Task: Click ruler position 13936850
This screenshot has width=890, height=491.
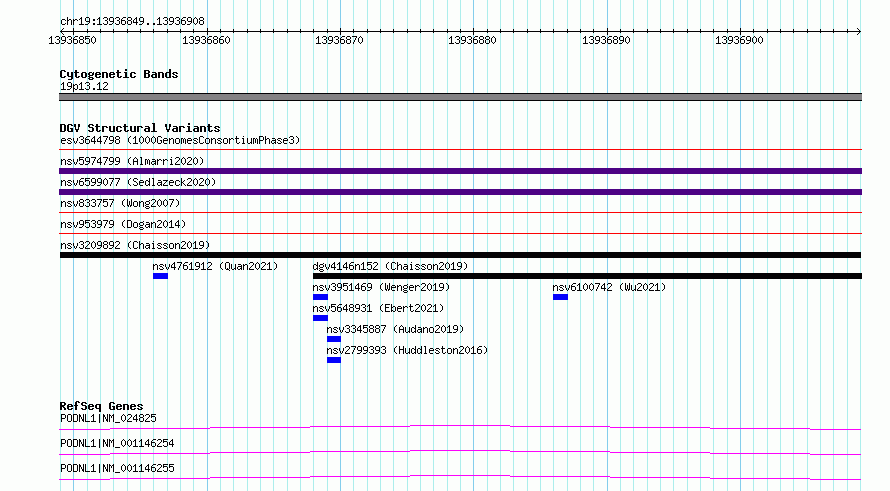Action: [73, 40]
